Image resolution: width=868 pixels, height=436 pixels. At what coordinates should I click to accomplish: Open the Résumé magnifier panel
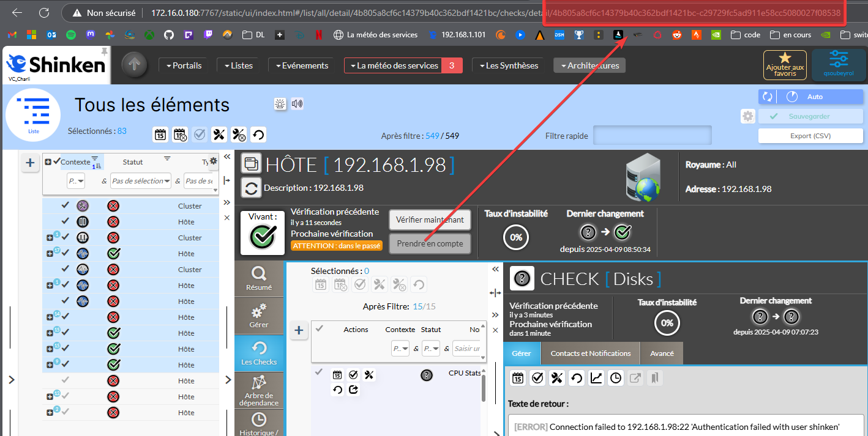[259, 279]
